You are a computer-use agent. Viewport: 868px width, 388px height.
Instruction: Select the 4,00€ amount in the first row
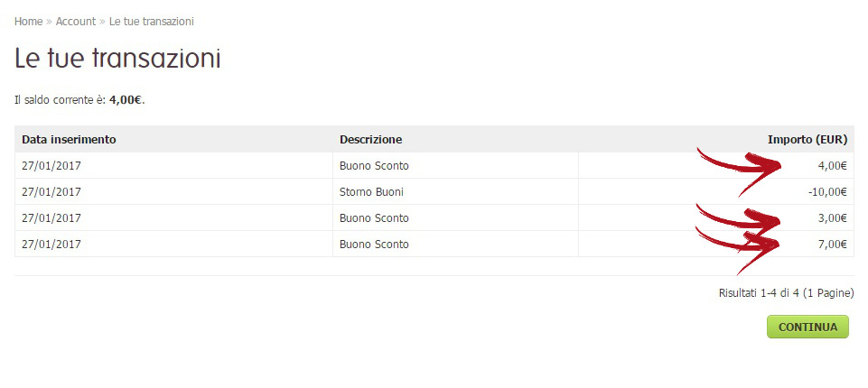click(832, 165)
